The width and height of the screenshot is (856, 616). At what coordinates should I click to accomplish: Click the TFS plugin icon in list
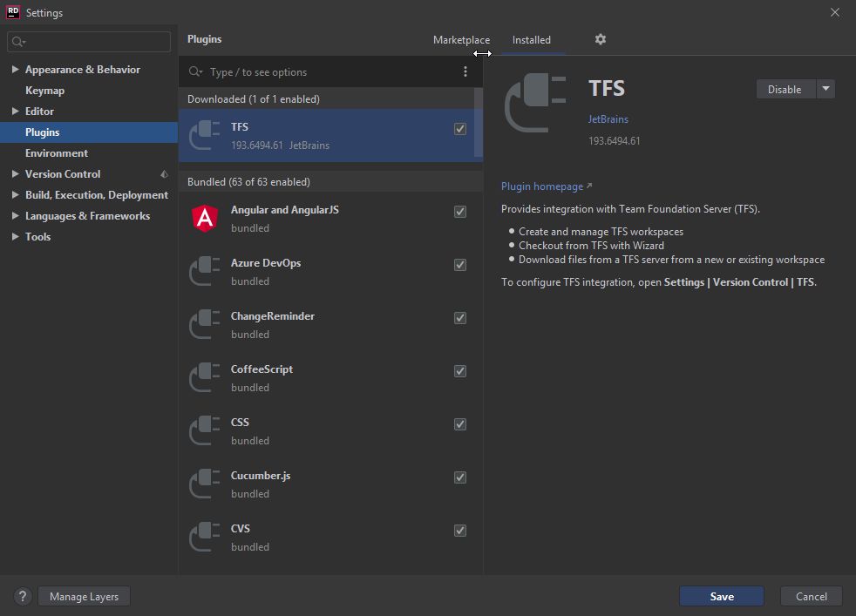204,135
